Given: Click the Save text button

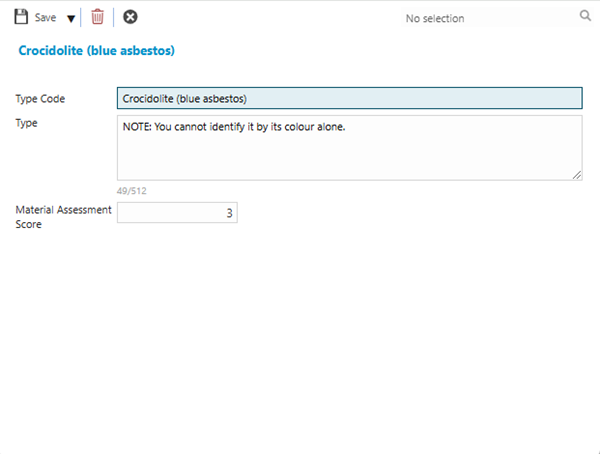Looking at the screenshot, I should pyautogui.click(x=45, y=18).
